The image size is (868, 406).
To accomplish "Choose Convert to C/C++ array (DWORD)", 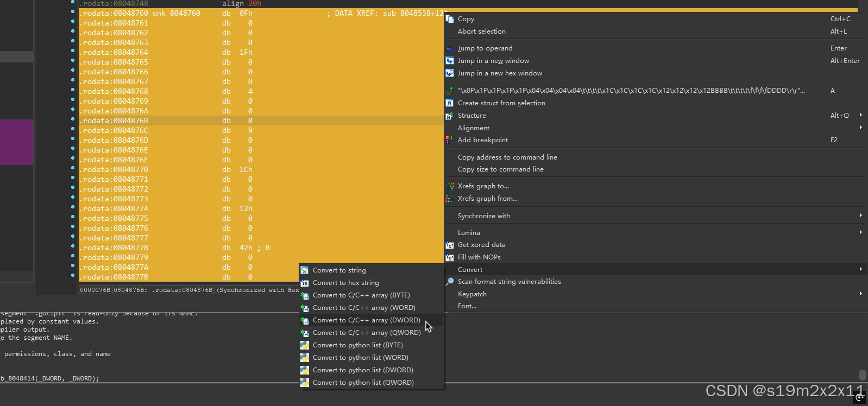I will coord(366,320).
